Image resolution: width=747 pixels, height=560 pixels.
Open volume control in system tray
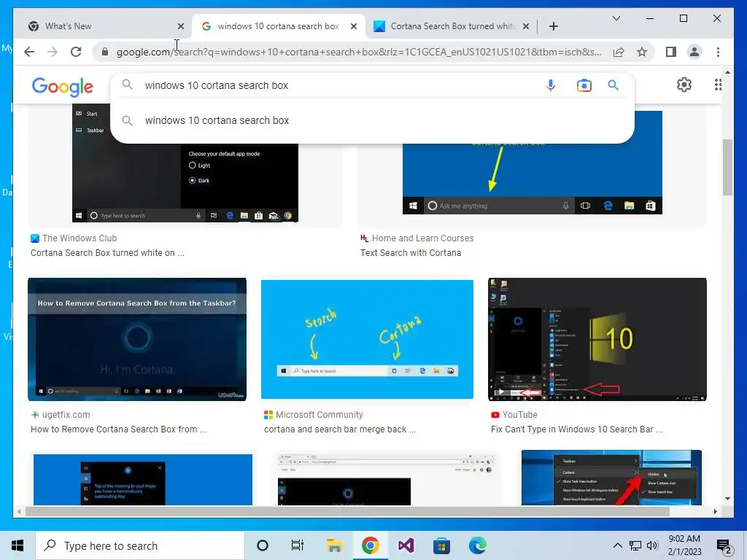[652, 545]
